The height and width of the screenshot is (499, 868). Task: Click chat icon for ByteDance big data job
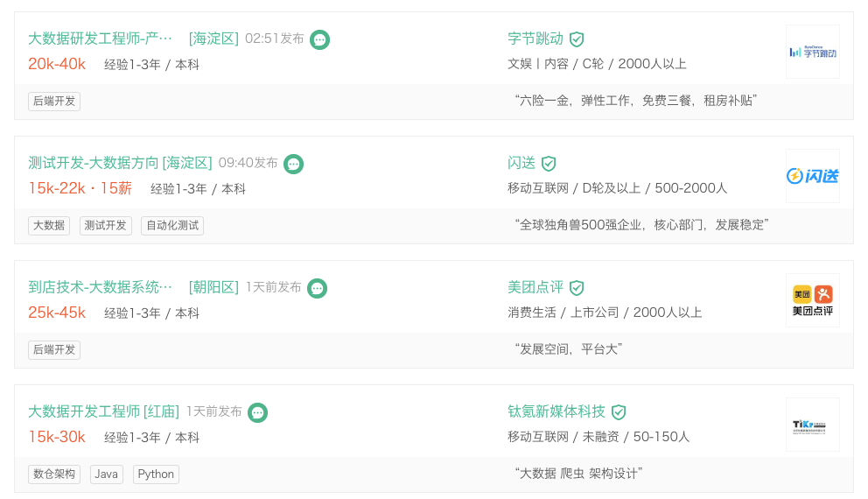[320, 39]
